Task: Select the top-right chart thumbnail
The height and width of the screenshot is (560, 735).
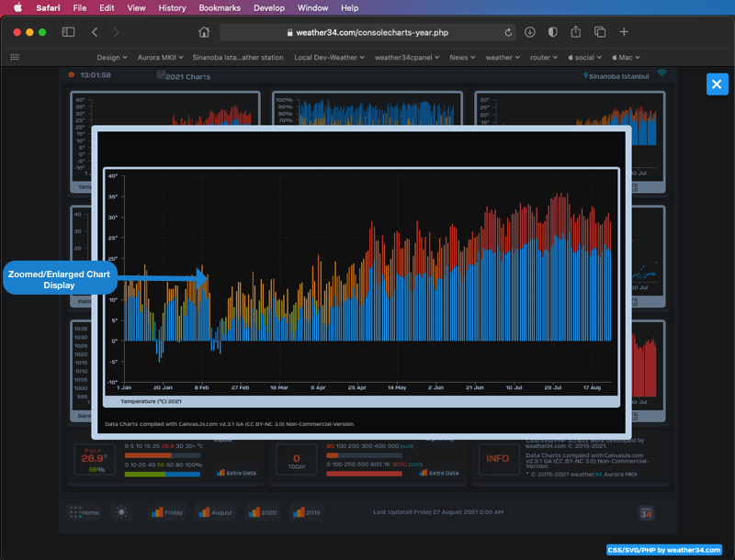Action: point(571,108)
